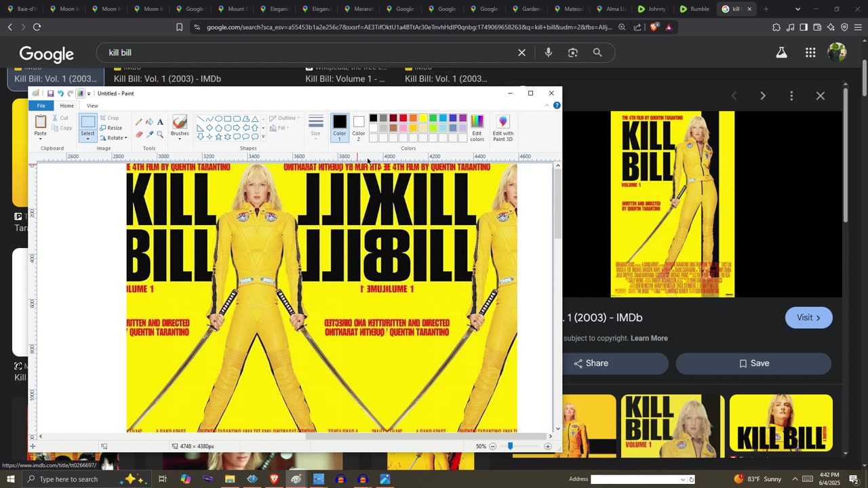
Task: Pick the red color swatch in Paint palette
Action: click(403, 118)
